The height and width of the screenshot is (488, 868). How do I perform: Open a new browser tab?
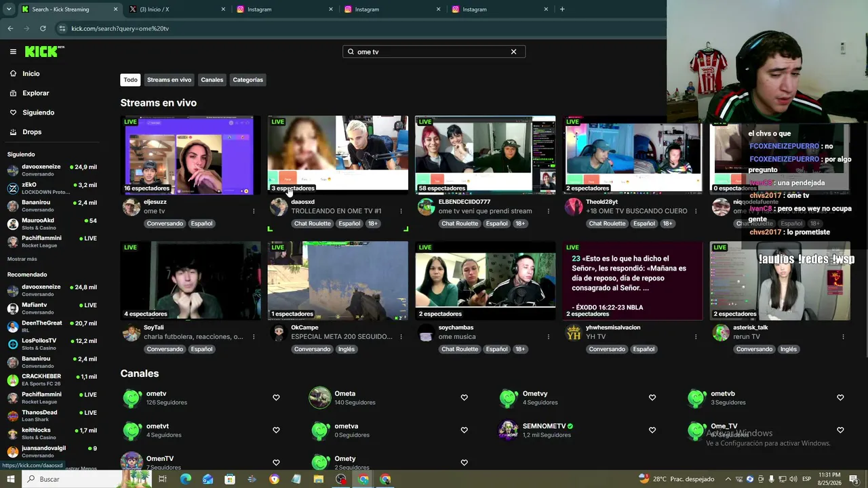pyautogui.click(x=562, y=9)
